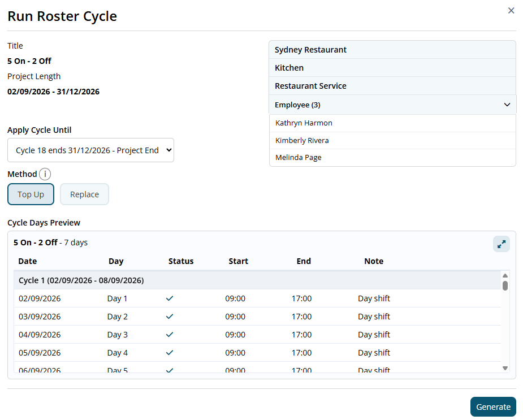Select the Replace method
This screenshot has width=523, height=420.
(84, 194)
